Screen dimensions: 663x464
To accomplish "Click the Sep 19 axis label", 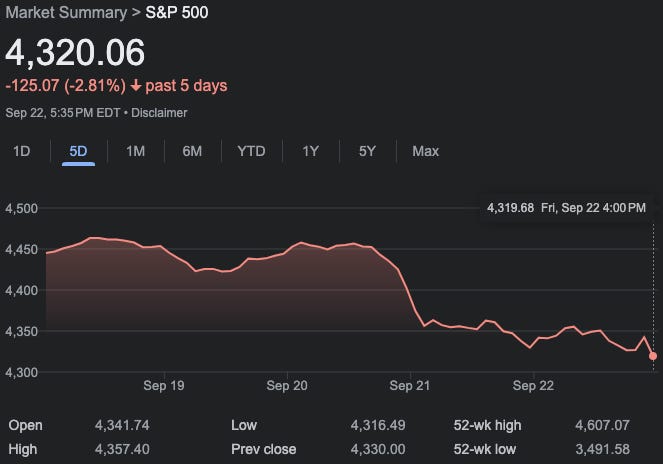I will coord(164,385).
